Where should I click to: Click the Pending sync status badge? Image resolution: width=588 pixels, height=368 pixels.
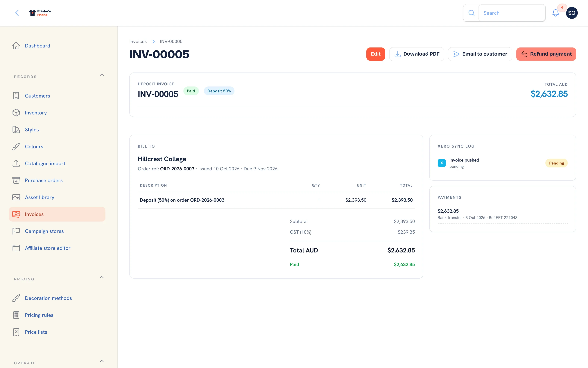pyautogui.click(x=556, y=163)
